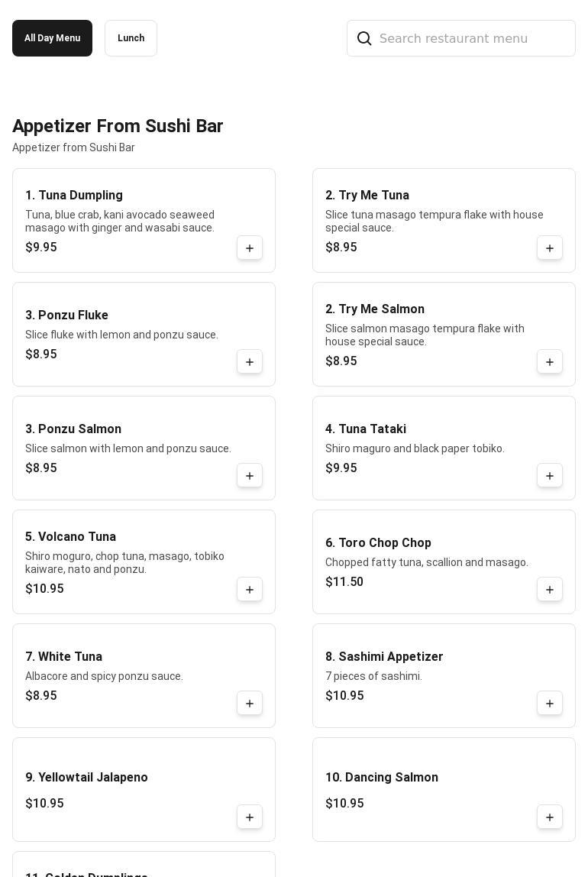
Task: Add Try Me Tuna to cart
Action: click(550, 248)
